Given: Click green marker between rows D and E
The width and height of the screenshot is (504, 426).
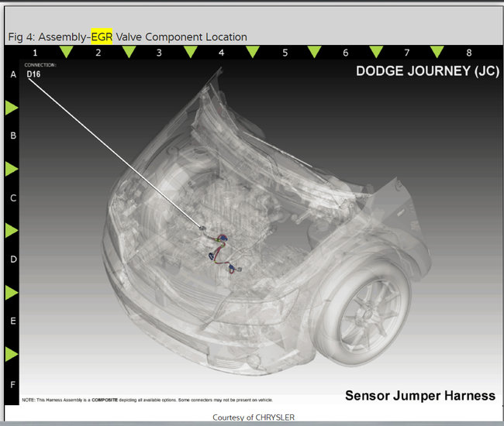Looking at the screenshot, I should click(12, 293).
